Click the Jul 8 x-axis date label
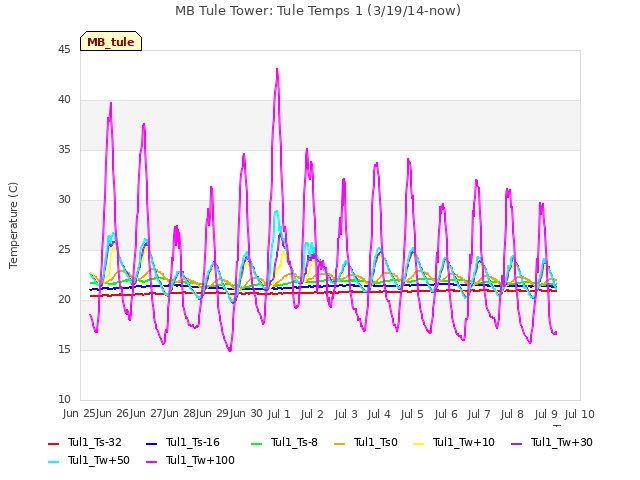Viewport: 640px width, 480px height. tap(512, 414)
